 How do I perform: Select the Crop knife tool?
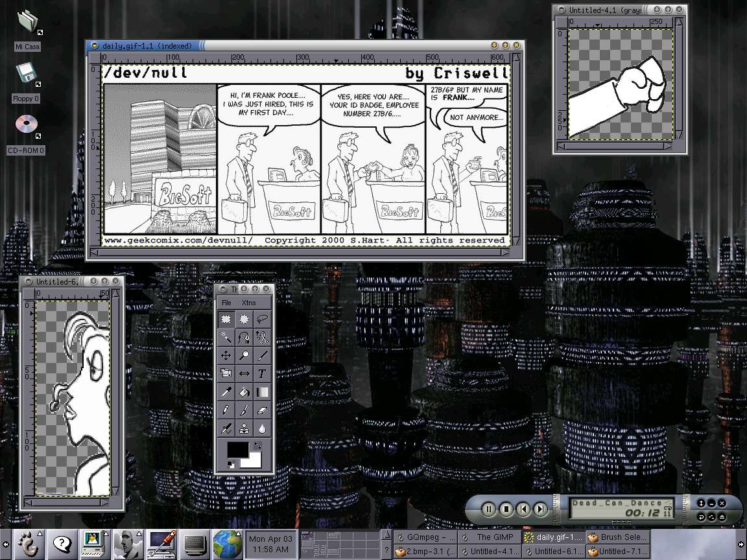point(262,355)
